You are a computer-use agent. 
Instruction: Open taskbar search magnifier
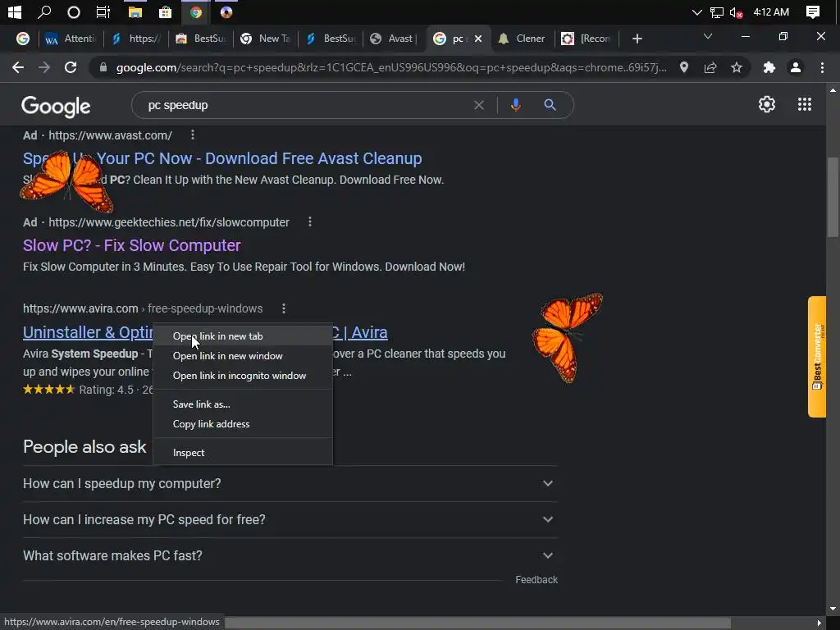click(x=44, y=11)
